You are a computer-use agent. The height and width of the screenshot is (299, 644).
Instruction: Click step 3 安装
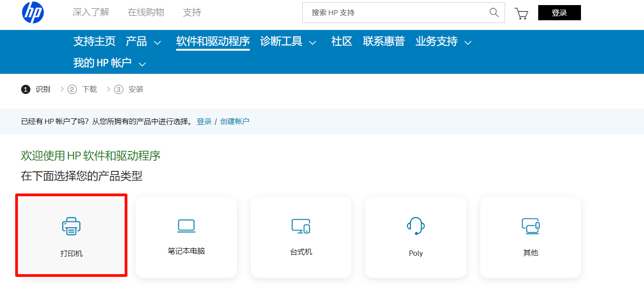[129, 89]
